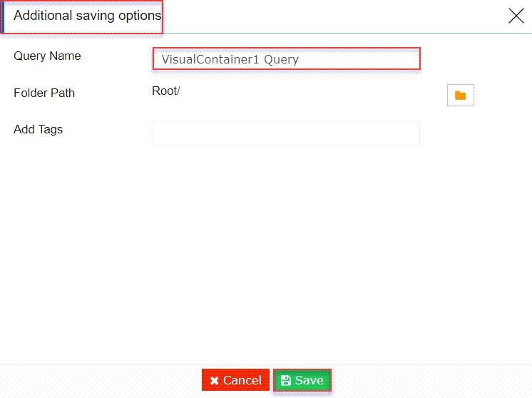Click into the Add Tags field

tap(286, 133)
